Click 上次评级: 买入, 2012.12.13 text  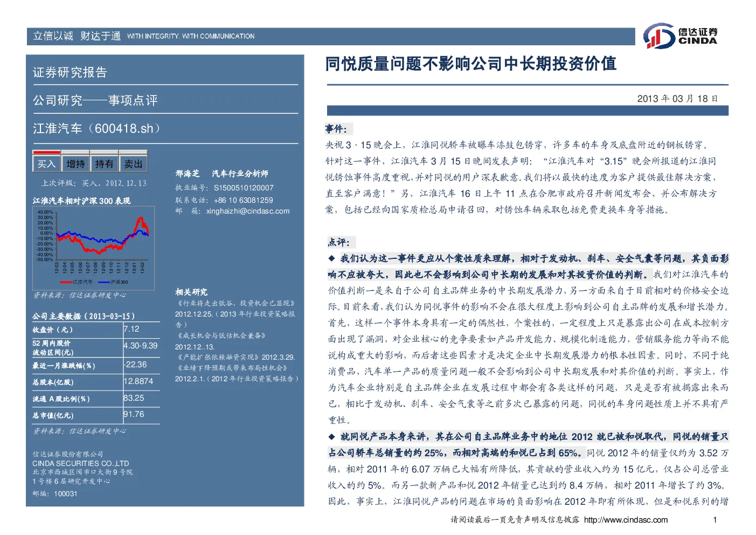94,183
